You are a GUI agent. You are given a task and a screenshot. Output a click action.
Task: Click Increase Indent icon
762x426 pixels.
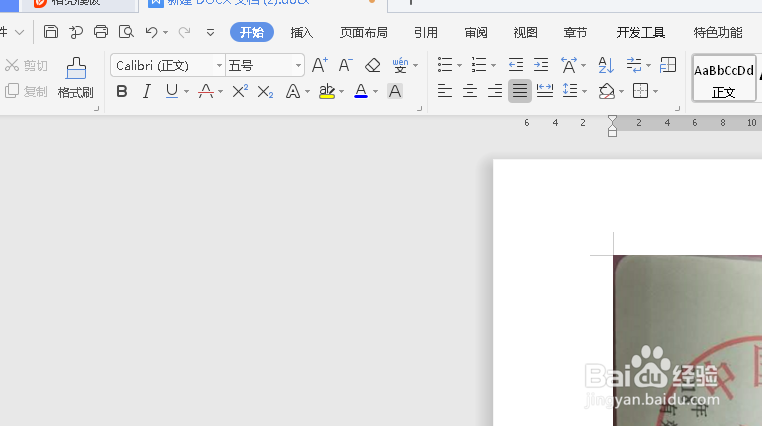click(x=541, y=65)
